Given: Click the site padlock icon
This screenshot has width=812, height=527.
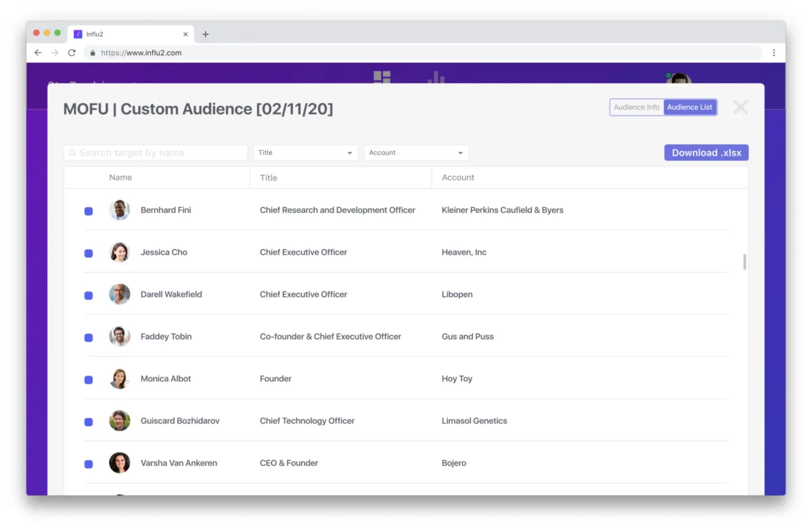Looking at the screenshot, I should tap(93, 53).
